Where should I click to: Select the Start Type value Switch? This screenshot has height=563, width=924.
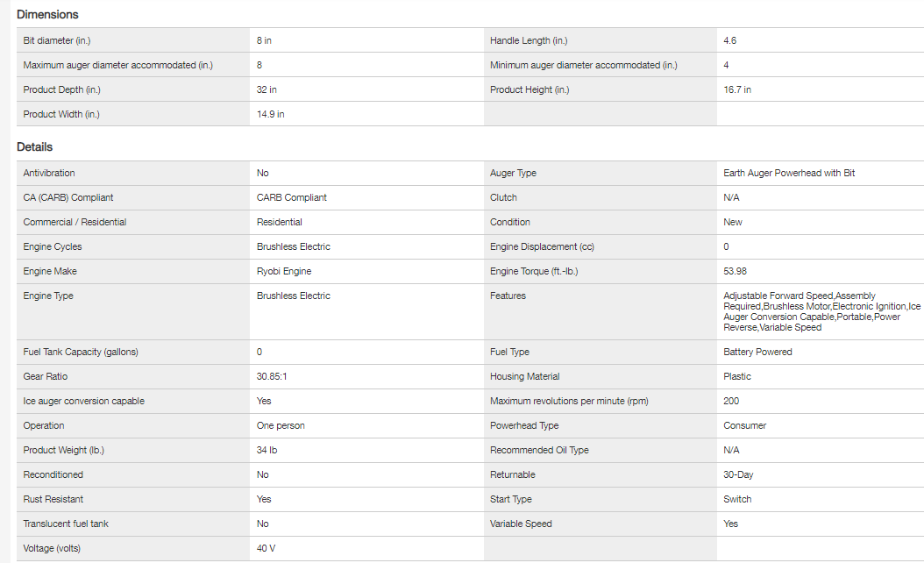[737, 499]
